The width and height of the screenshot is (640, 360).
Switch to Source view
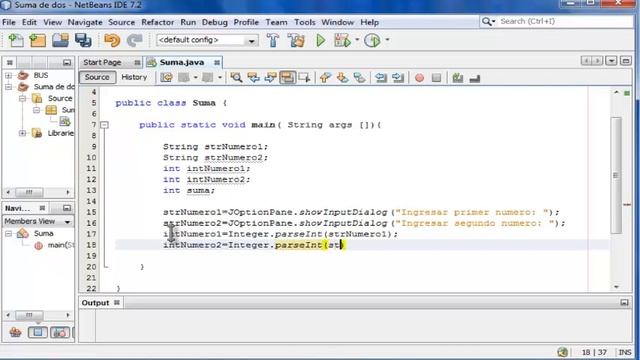[97, 77]
